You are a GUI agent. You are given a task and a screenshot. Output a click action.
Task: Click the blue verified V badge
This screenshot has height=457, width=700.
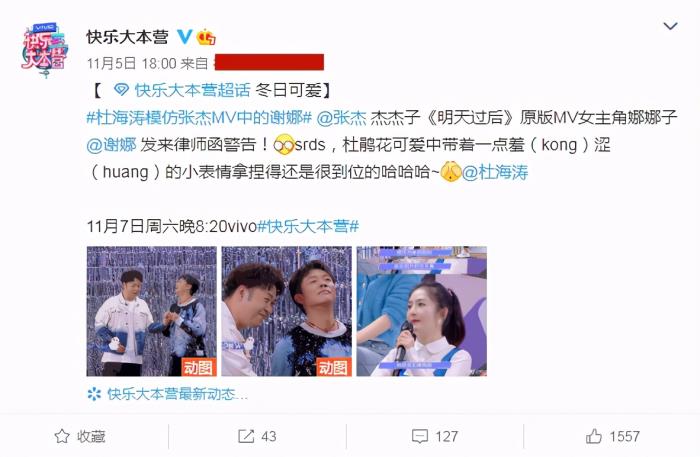[x=185, y=37]
